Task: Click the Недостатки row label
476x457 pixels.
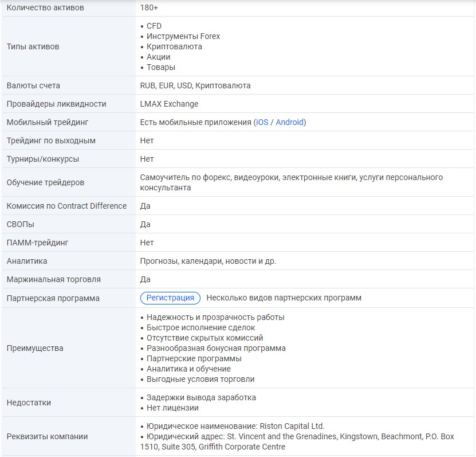Action: tap(29, 403)
